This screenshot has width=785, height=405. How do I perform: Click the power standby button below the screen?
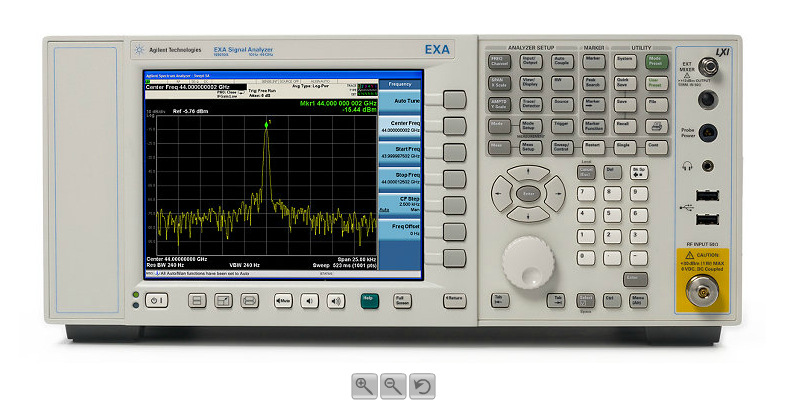point(157,300)
